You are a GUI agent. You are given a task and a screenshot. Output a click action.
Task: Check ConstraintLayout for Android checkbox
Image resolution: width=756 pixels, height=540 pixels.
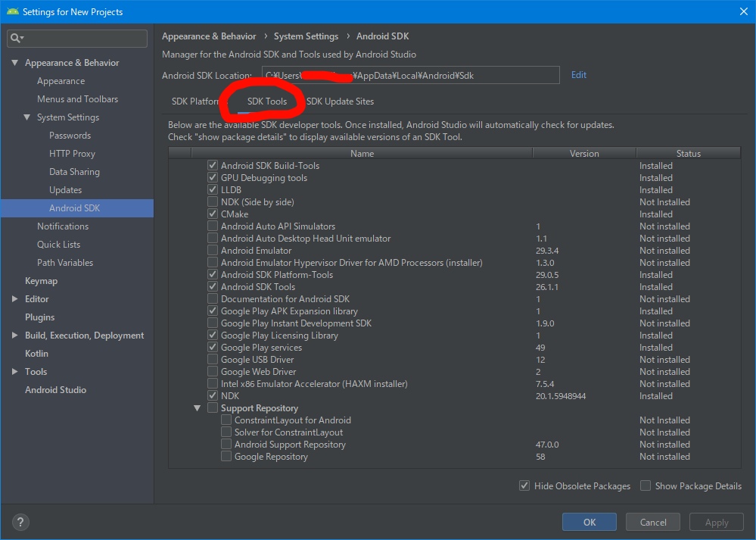(x=226, y=420)
